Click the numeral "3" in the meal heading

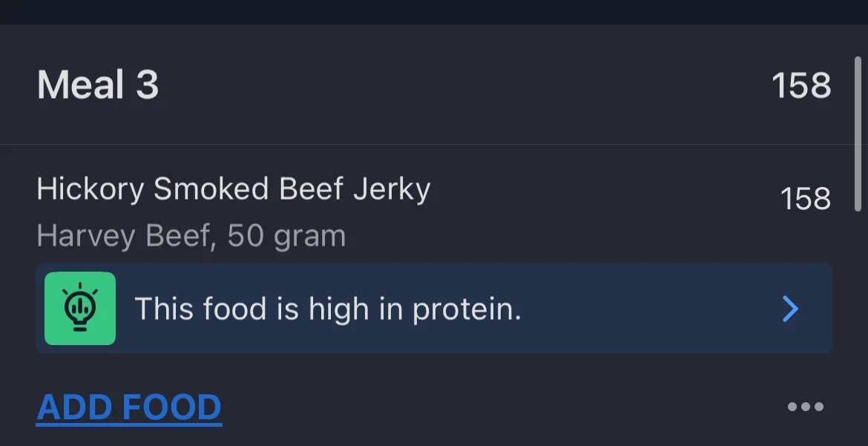click(147, 85)
